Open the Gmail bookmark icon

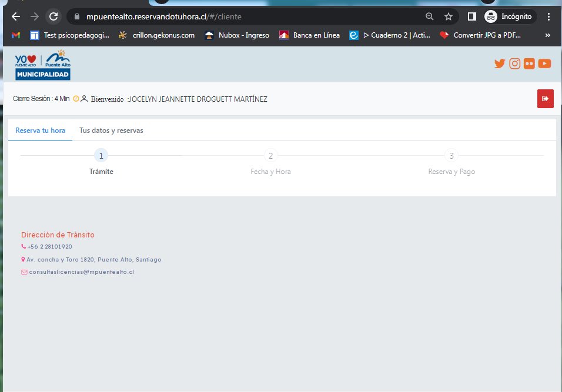point(16,35)
